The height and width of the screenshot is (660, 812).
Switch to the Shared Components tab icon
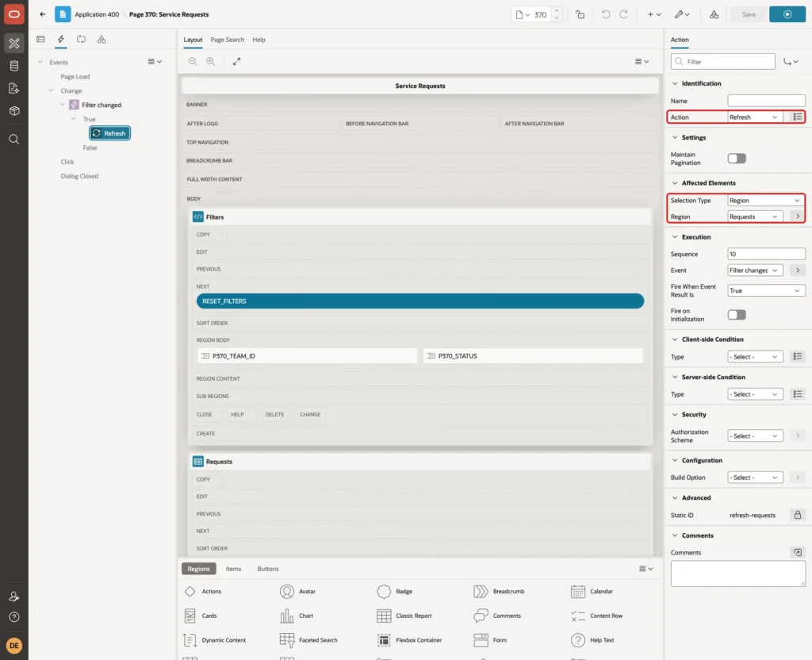101,40
